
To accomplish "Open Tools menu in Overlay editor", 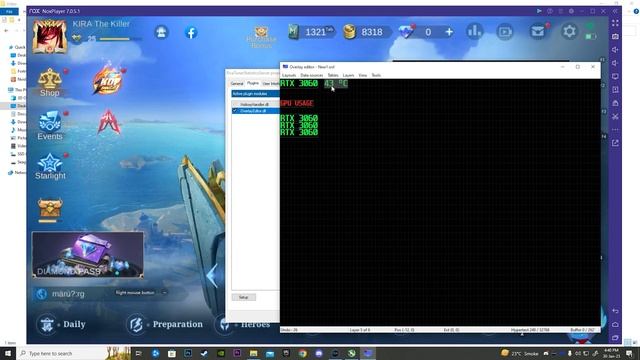I will [x=376, y=75].
